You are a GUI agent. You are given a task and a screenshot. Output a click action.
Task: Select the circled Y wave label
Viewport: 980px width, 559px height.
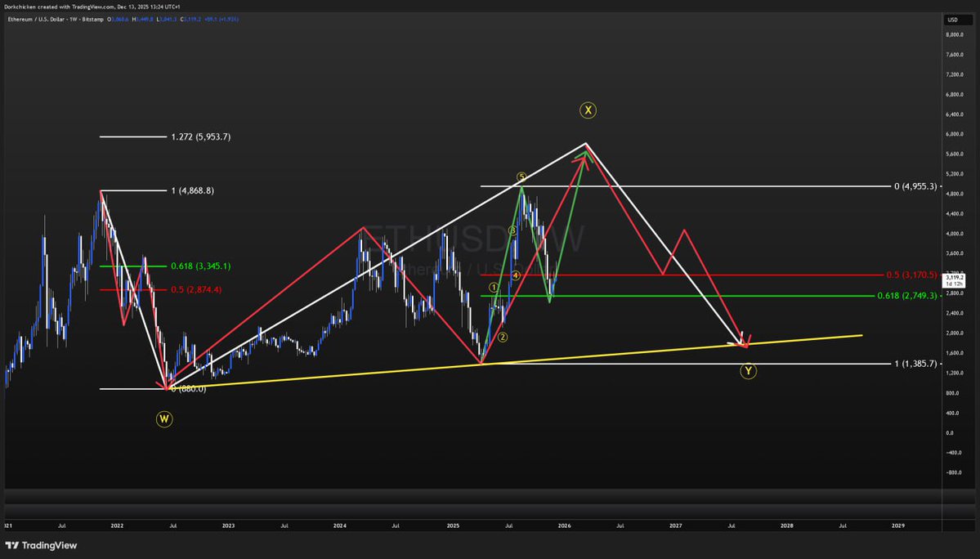coord(748,371)
